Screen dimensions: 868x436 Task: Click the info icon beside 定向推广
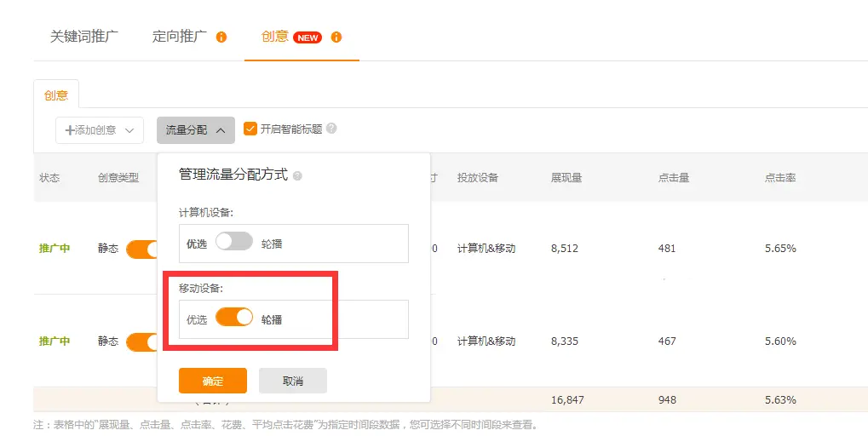tap(221, 37)
